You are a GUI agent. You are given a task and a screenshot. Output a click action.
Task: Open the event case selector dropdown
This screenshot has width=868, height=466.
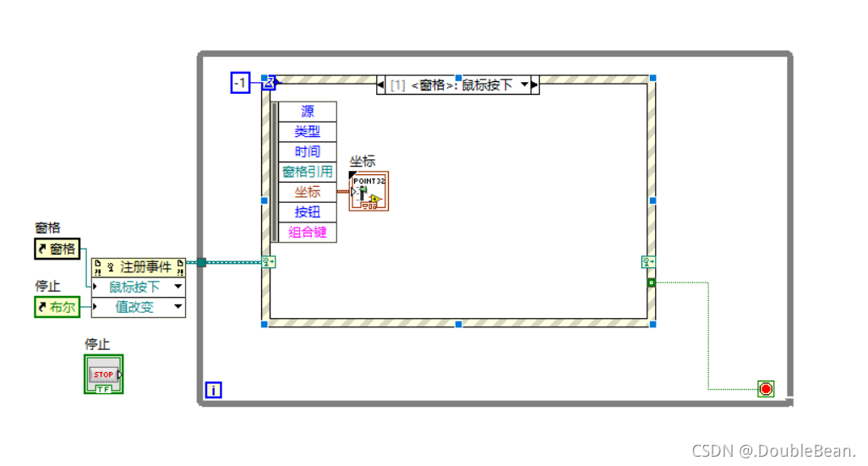[524, 85]
